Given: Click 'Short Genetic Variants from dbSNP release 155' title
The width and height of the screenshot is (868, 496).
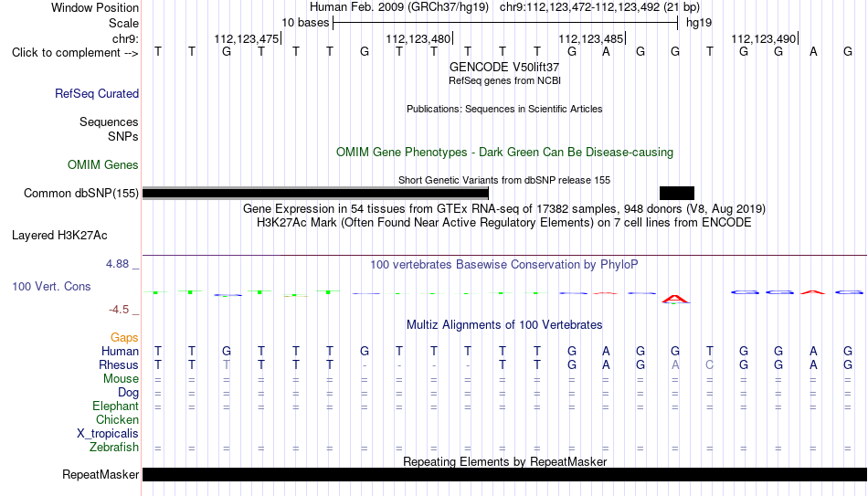Looking at the screenshot, I should (504, 180).
